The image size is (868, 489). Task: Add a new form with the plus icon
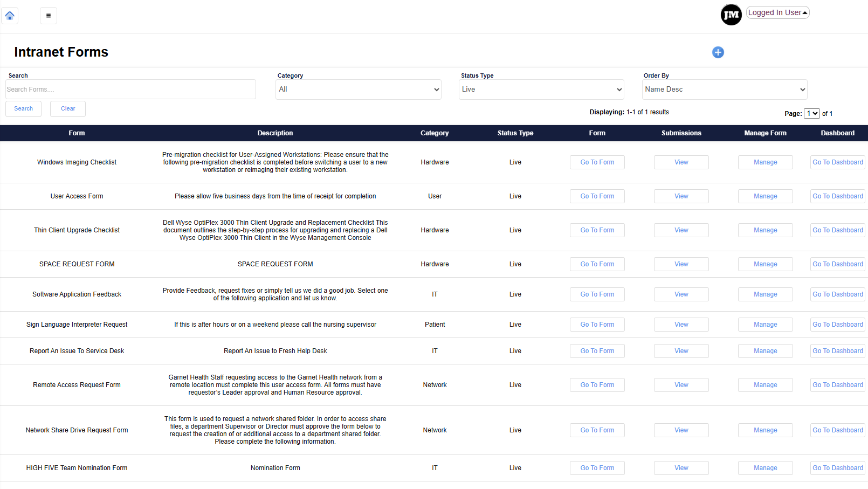tap(718, 52)
